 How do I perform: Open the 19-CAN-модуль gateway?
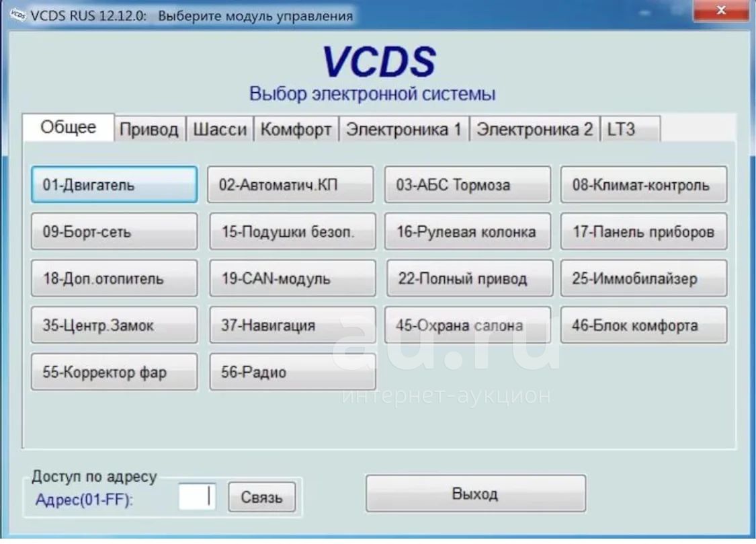(x=292, y=278)
